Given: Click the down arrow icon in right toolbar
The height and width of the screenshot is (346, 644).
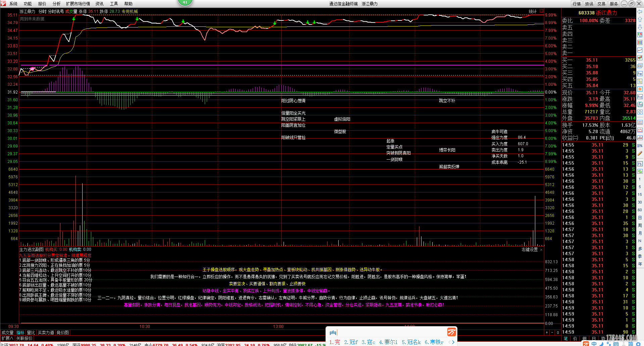Looking at the screenshot, I should point(640,27).
